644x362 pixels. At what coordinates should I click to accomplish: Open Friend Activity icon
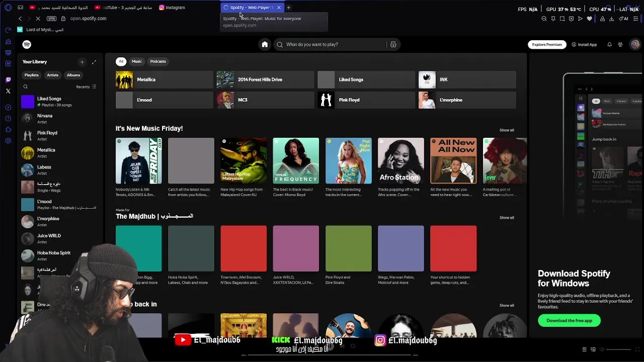coord(620,44)
